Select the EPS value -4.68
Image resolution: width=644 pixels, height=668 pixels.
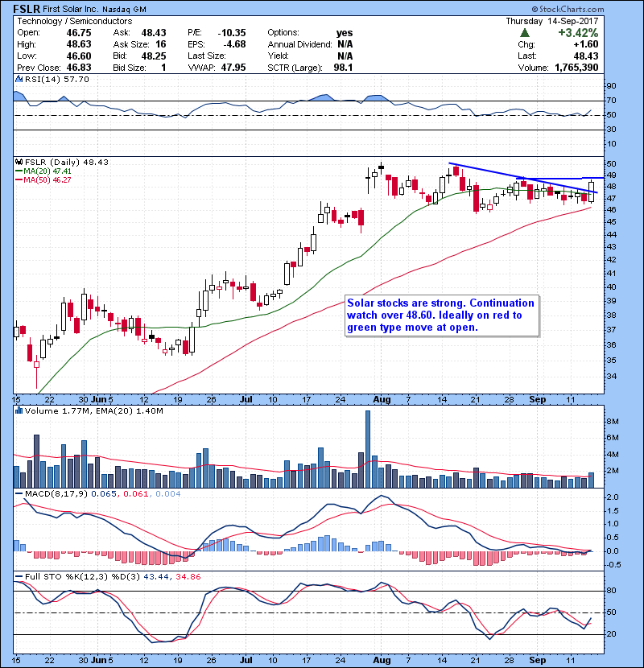click(234, 44)
